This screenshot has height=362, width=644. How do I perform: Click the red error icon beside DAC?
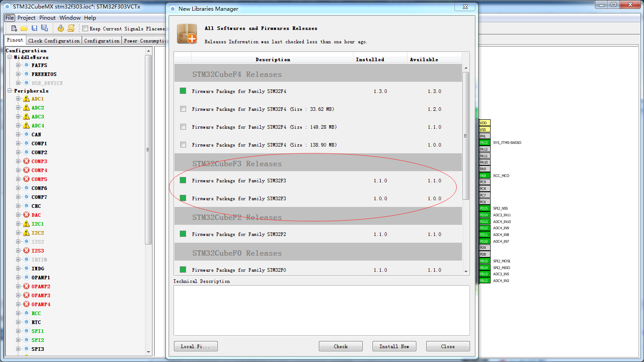pos(26,215)
